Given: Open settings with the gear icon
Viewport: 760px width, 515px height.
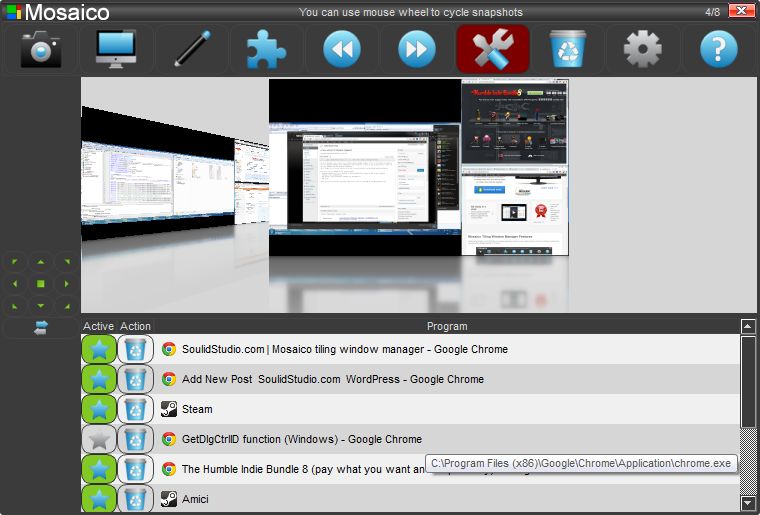Looking at the screenshot, I should (643, 49).
